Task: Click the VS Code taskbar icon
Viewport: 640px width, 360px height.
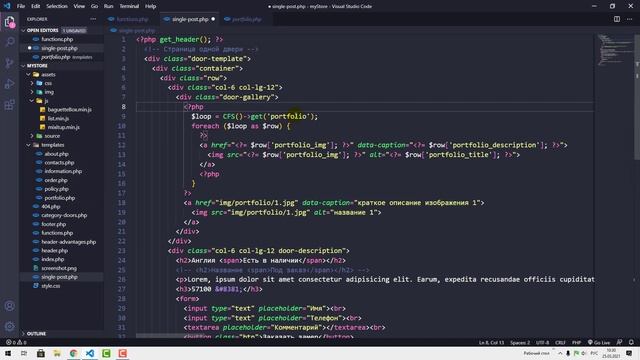Action: (x=90, y=353)
